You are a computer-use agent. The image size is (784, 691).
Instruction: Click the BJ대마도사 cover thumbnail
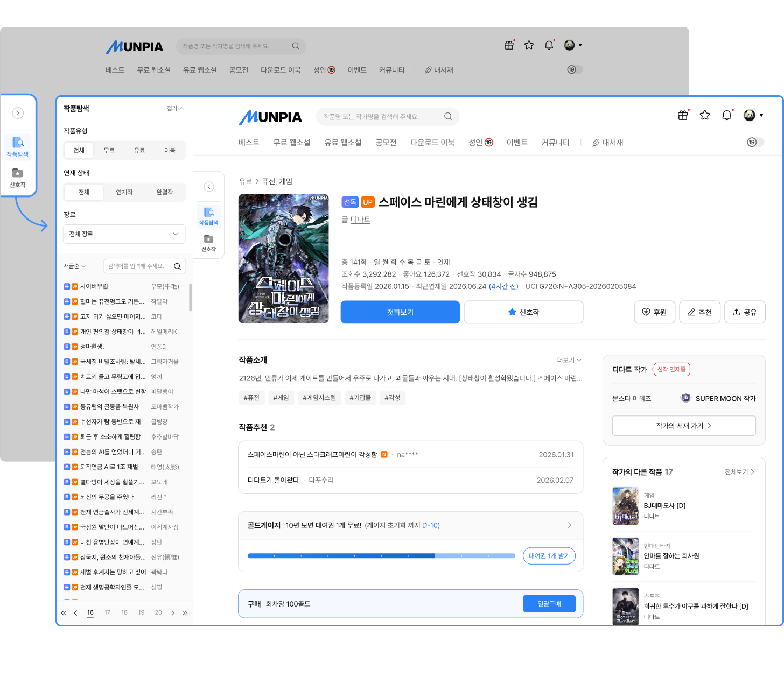click(x=626, y=506)
